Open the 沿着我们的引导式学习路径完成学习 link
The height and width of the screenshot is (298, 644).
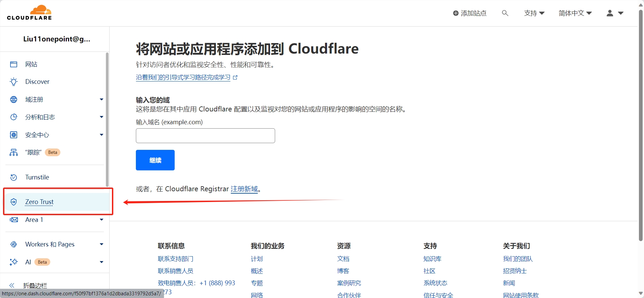(183, 77)
